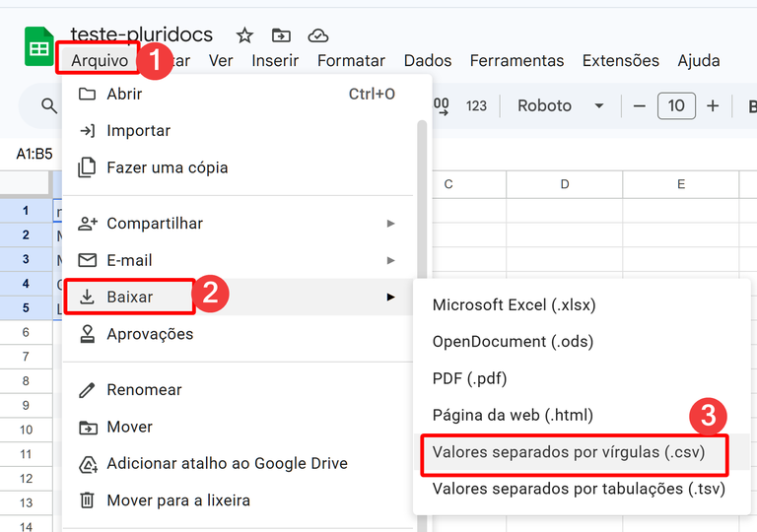Download as Página da web (.html)
This screenshot has height=532, width=757.
pos(582,415)
